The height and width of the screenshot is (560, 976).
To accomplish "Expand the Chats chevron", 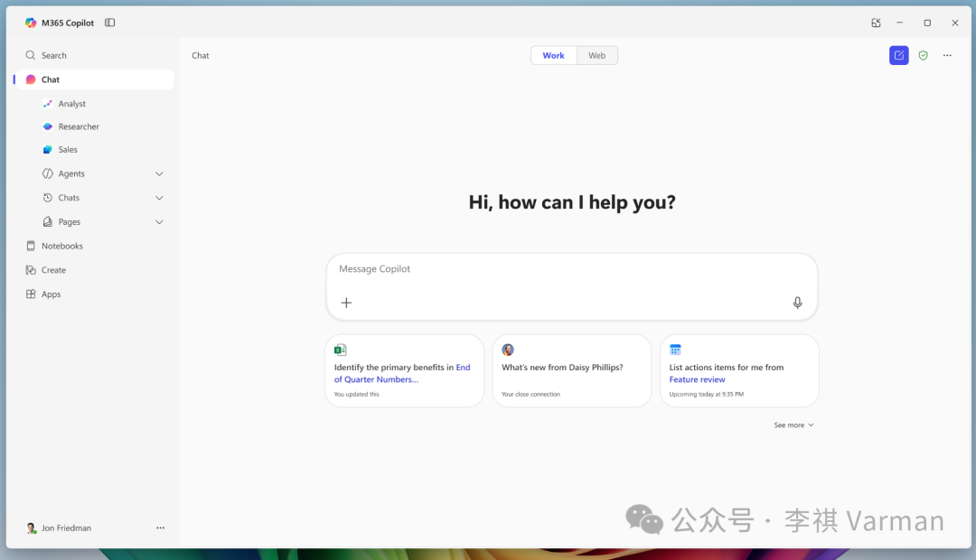I will 159,198.
